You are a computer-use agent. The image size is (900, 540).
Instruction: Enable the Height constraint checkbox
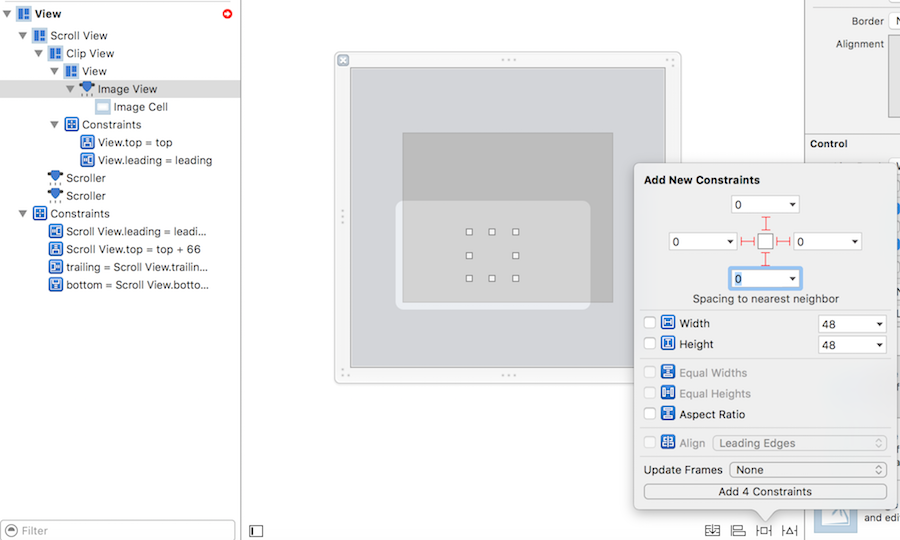click(650, 344)
